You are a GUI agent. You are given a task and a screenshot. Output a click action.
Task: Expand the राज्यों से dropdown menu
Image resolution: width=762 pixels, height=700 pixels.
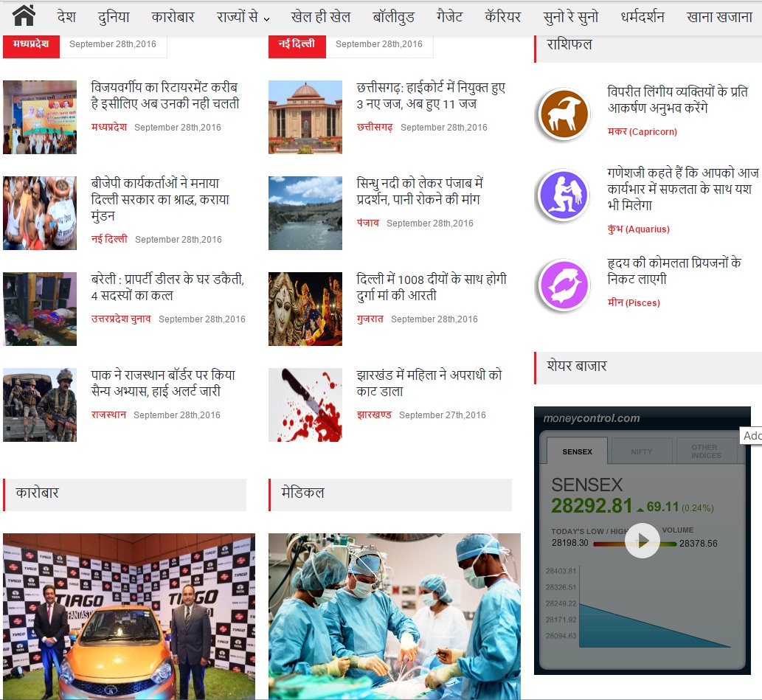(x=243, y=17)
